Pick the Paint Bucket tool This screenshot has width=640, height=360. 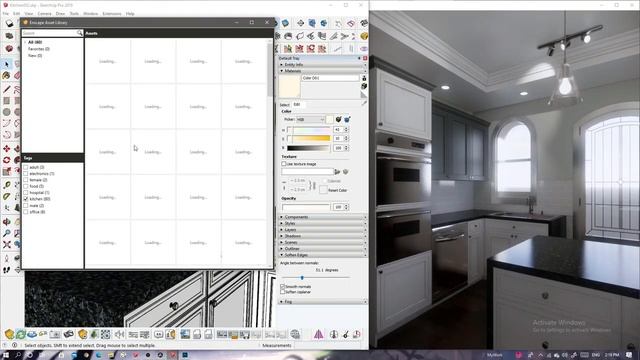pyautogui.click(x=7, y=76)
